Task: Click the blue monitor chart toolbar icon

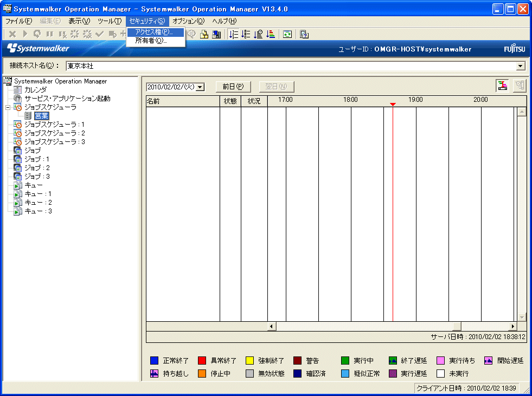Action: click(216, 34)
